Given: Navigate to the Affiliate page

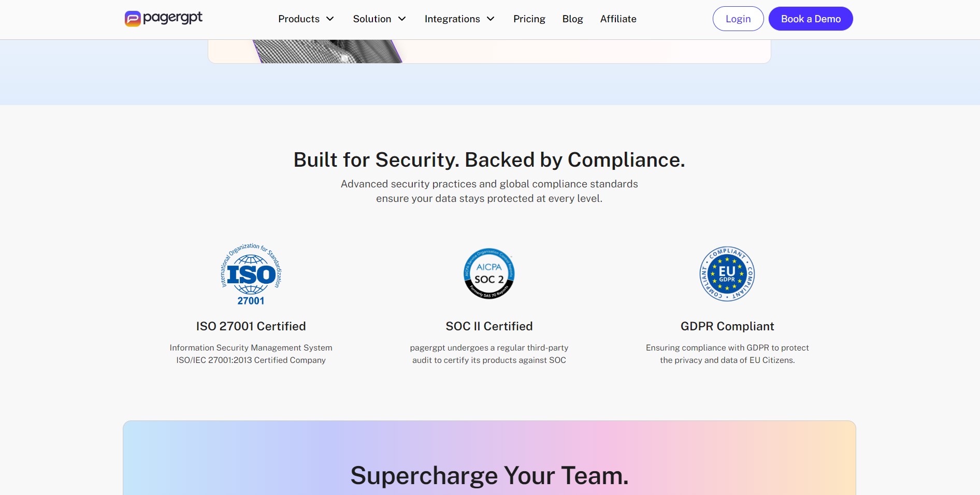Looking at the screenshot, I should (x=617, y=19).
